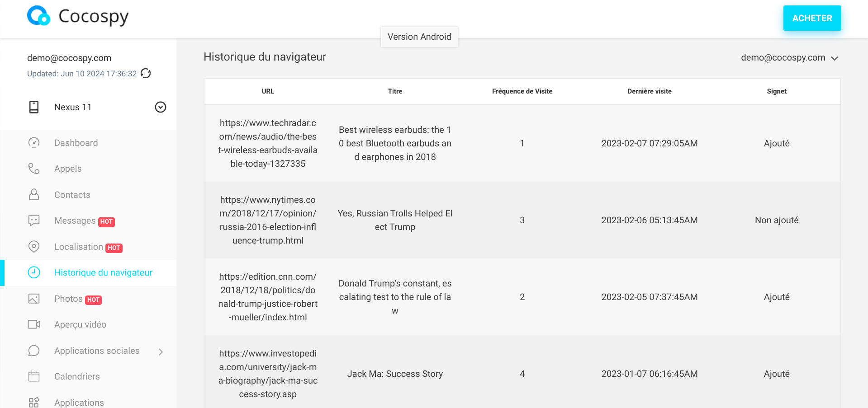Click Ajouté in the techradar row
868x408 pixels.
tap(777, 143)
